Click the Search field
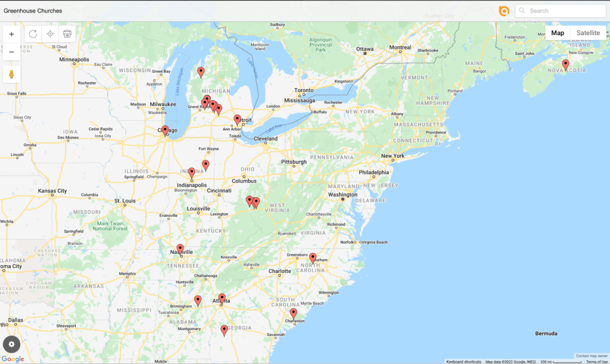The image size is (610, 364). pos(561,11)
